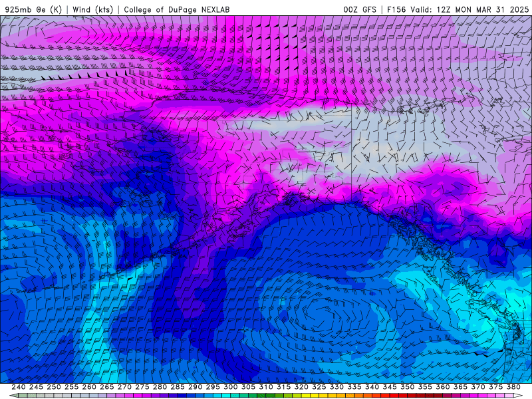Click the 250 color scale label
This screenshot has height=399, width=532.
(54, 387)
